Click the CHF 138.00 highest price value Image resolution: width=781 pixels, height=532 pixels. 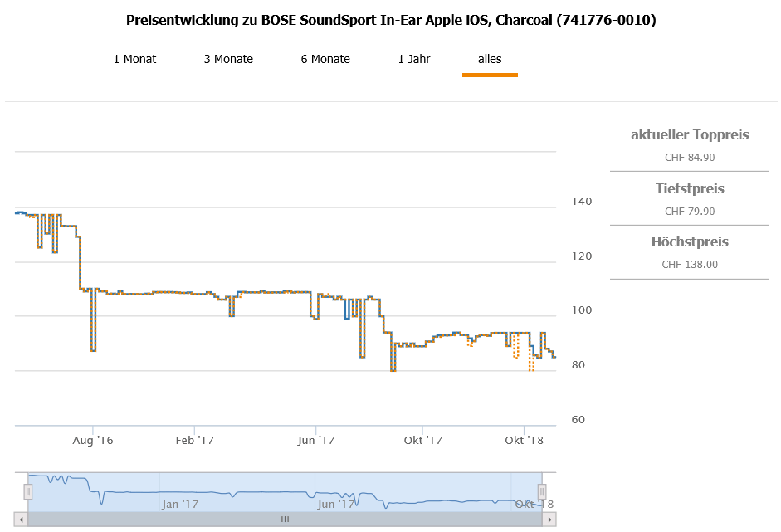(690, 265)
